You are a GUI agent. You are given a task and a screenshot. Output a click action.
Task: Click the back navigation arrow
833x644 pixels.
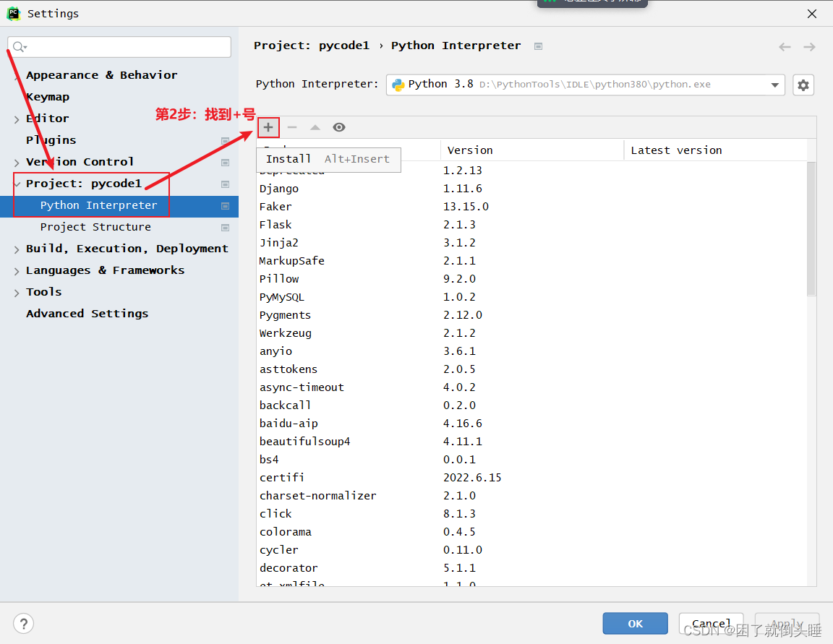click(x=785, y=47)
